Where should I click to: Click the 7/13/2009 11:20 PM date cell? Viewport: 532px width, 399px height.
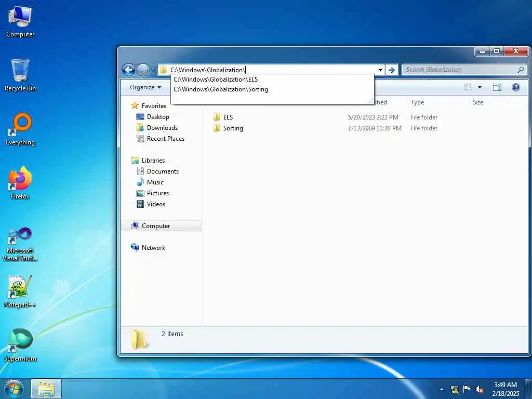pyautogui.click(x=375, y=128)
